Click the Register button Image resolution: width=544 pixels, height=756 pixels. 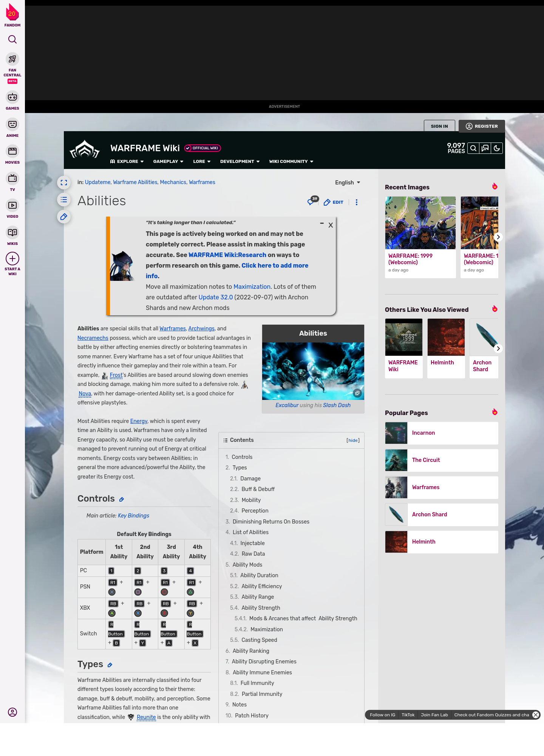click(482, 126)
